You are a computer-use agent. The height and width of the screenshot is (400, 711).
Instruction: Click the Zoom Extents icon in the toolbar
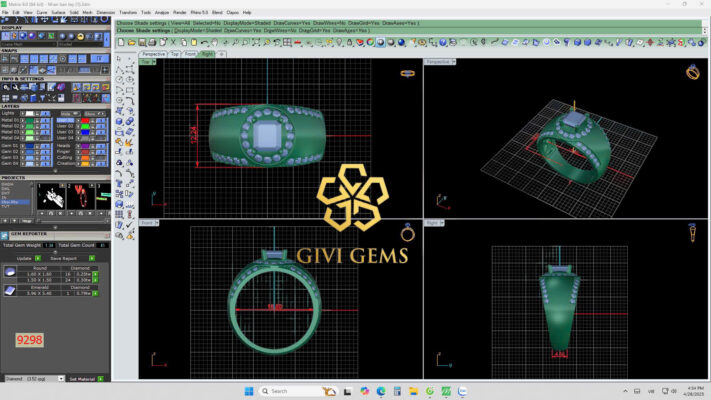[256, 42]
